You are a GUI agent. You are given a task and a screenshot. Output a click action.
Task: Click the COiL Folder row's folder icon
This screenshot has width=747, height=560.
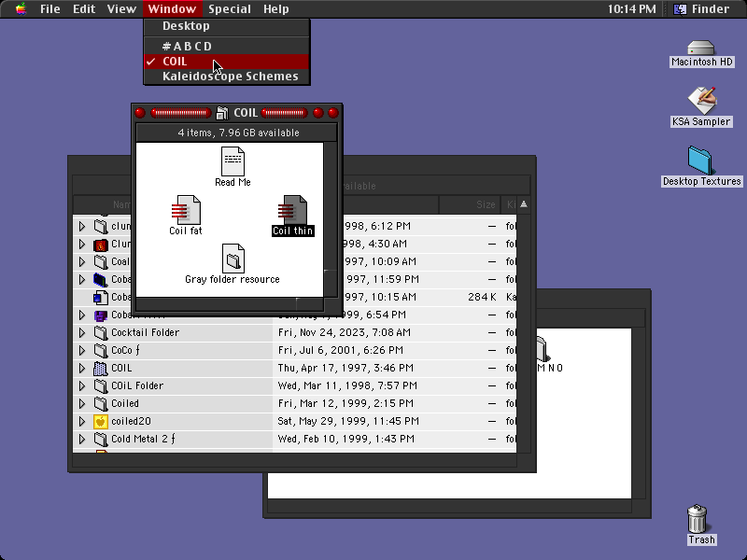pyautogui.click(x=101, y=385)
